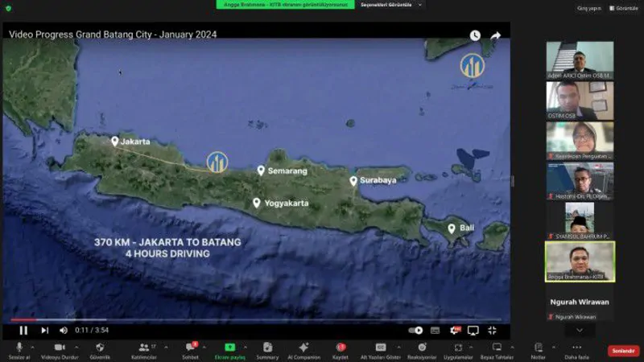The width and height of the screenshot is (644, 362).
Task: Open the Sohbet chat panel
Action: (190, 351)
